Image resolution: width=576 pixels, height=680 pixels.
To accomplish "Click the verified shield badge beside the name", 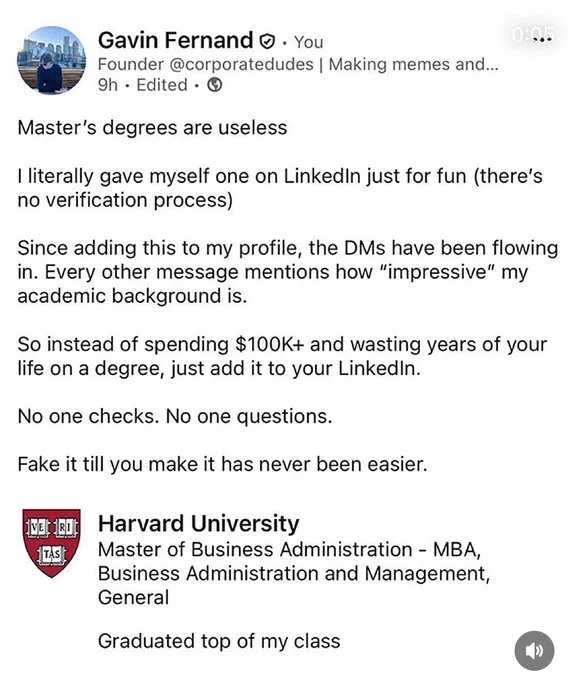I will tap(267, 41).
